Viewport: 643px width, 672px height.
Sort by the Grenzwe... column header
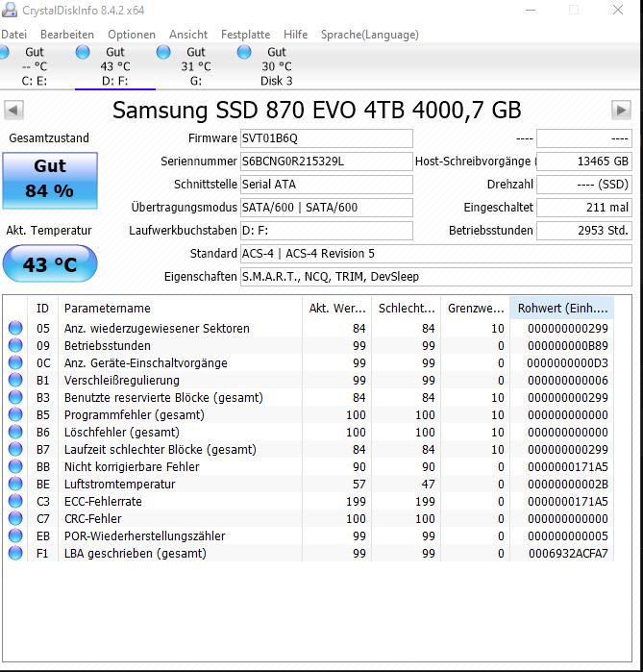pyautogui.click(x=476, y=309)
